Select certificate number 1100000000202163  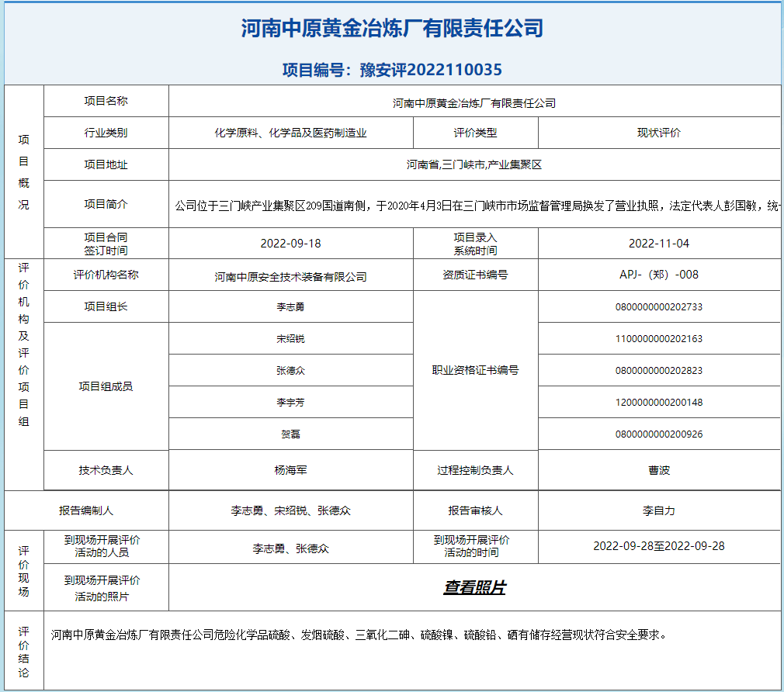tap(659, 339)
